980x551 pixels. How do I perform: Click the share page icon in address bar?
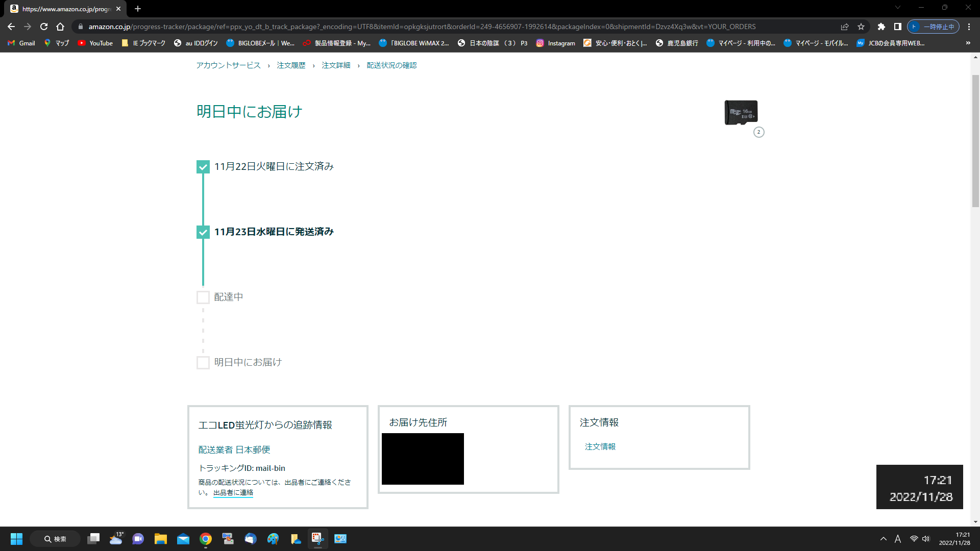click(845, 27)
